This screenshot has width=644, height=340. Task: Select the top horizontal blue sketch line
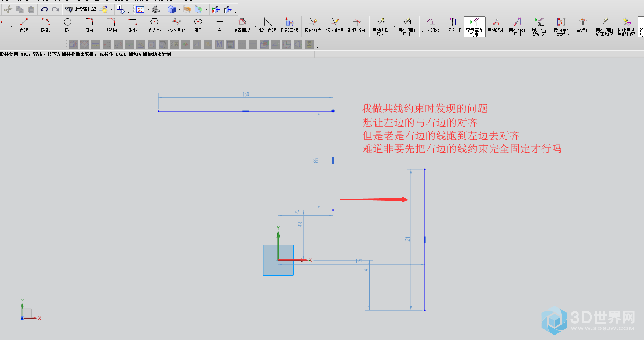(245, 111)
